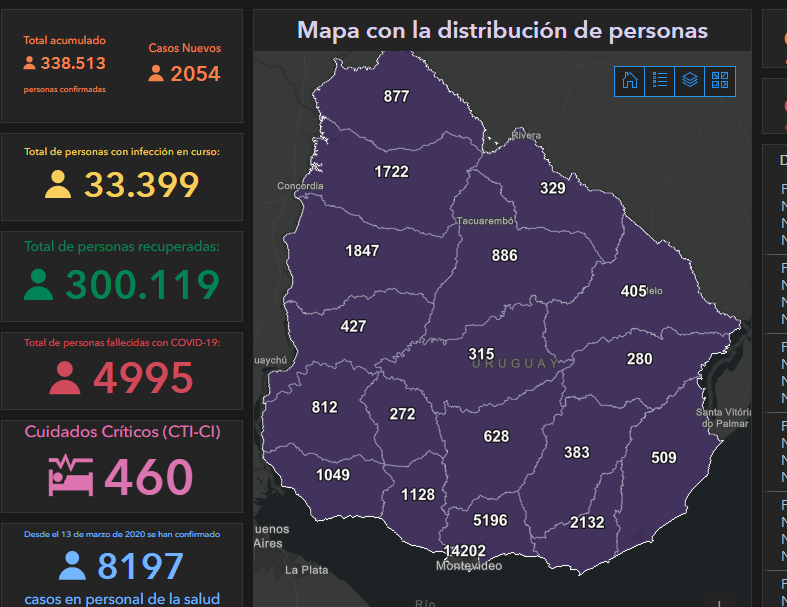Click the Total acumulado value 338.513
Image resolution: width=787 pixels, height=607 pixels.
[x=73, y=63]
